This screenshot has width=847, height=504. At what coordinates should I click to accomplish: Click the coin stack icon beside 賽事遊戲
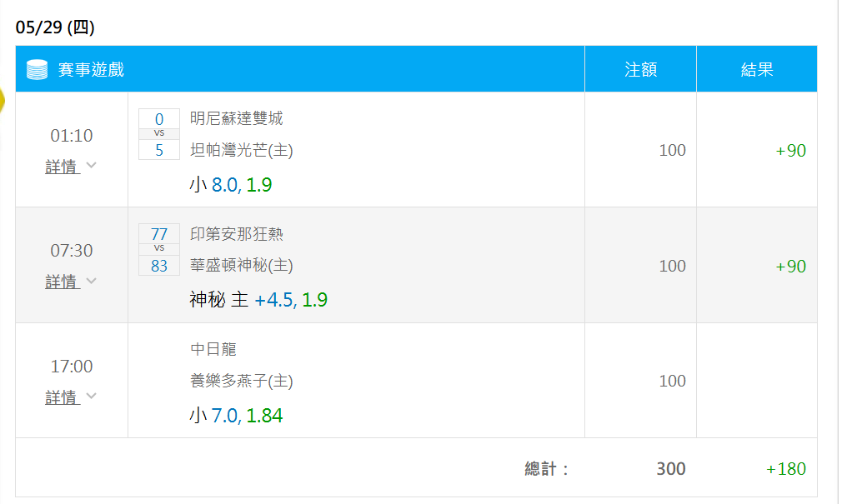[x=37, y=70]
